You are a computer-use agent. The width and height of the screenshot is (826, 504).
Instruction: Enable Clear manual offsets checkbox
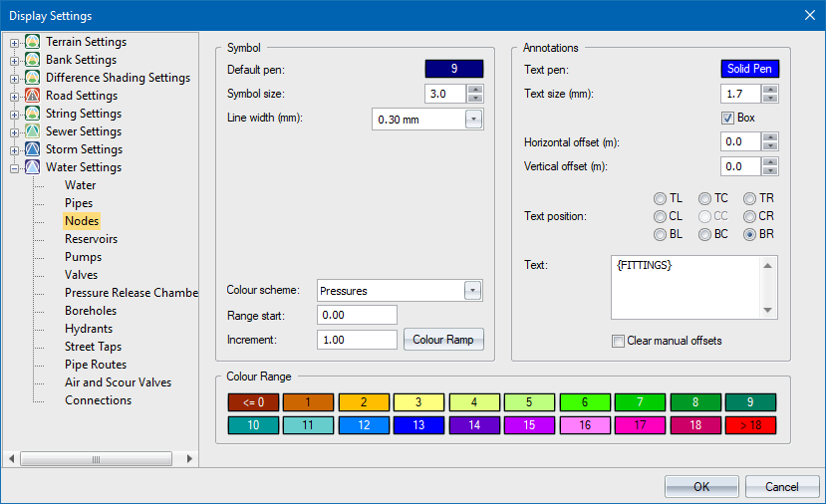[x=619, y=341]
